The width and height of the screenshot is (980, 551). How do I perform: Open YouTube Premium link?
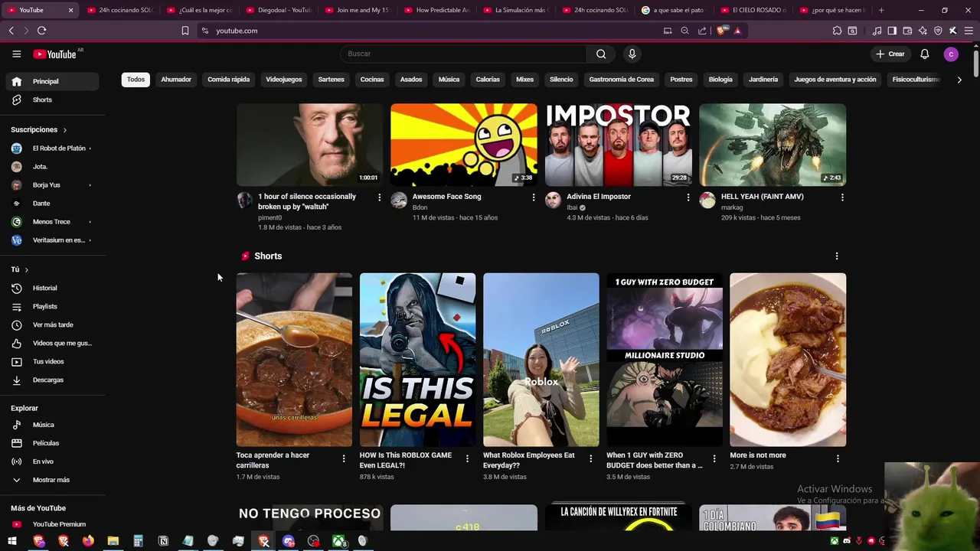(x=52, y=524)
